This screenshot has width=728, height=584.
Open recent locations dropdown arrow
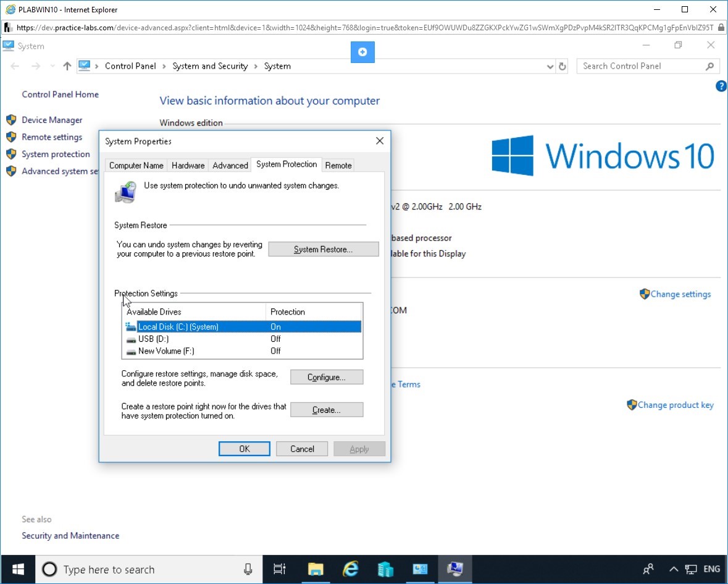click(x=52, y=66)
